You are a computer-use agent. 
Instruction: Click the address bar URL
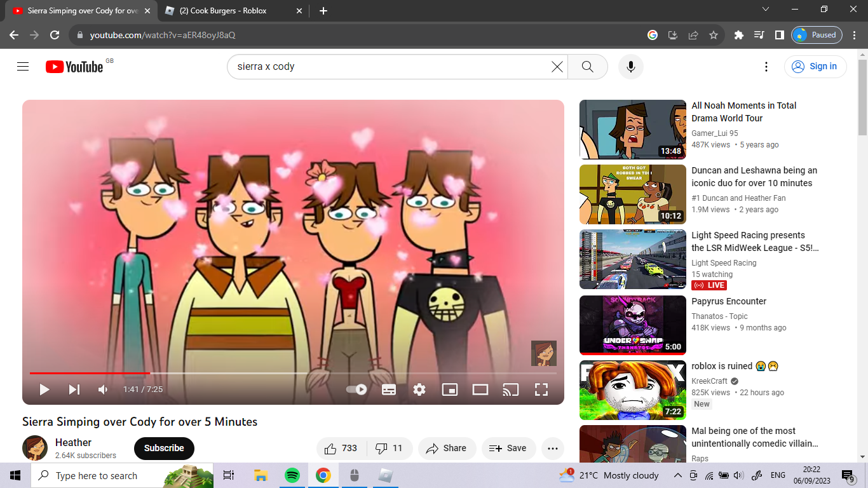pos(163,35)
